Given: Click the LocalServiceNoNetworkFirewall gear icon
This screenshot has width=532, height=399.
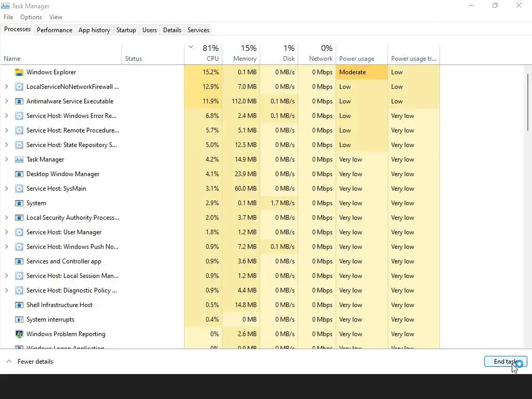Looking at the screenshot, I should click(19, 87).
